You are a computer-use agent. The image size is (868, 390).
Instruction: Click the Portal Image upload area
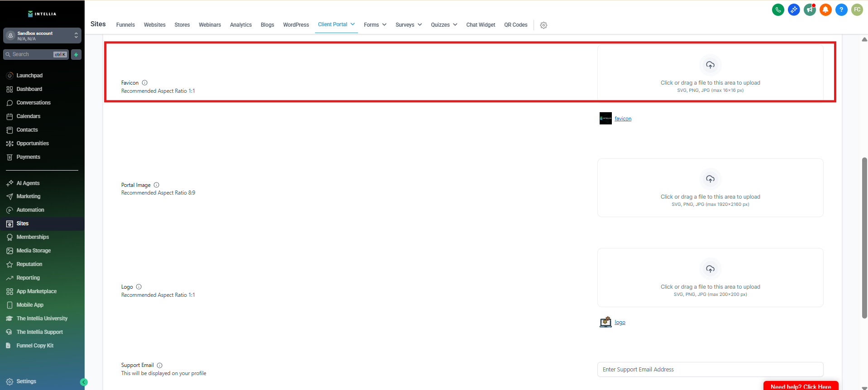pos(710,188)
